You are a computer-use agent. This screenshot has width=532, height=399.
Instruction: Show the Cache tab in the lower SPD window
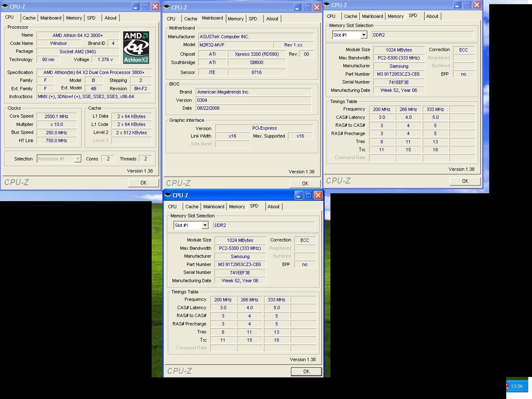(x=192, y=207)
